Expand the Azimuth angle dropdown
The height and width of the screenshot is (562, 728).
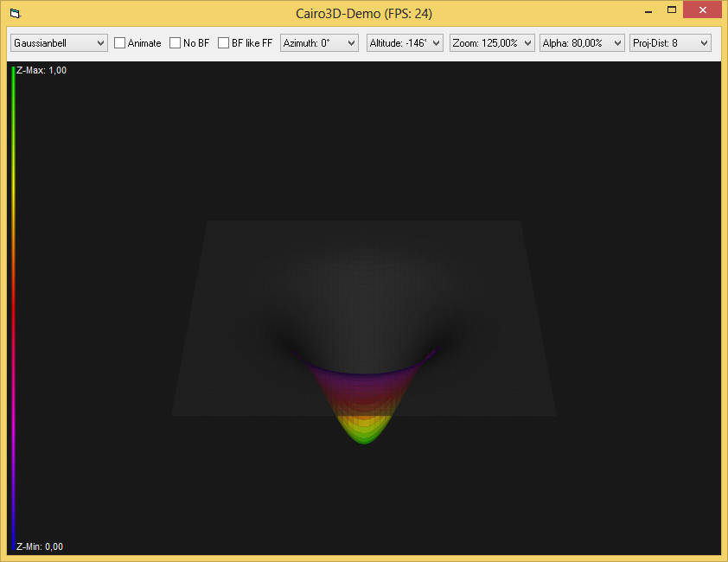coord(319,42)
